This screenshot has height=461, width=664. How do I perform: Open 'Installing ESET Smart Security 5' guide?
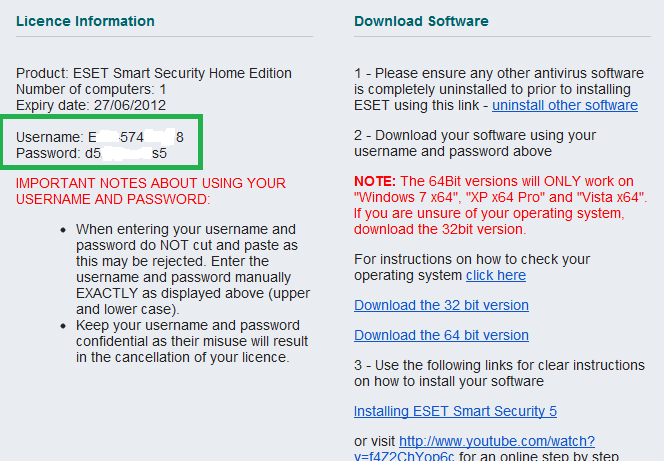pyautogui.click(x=455, y=411)
